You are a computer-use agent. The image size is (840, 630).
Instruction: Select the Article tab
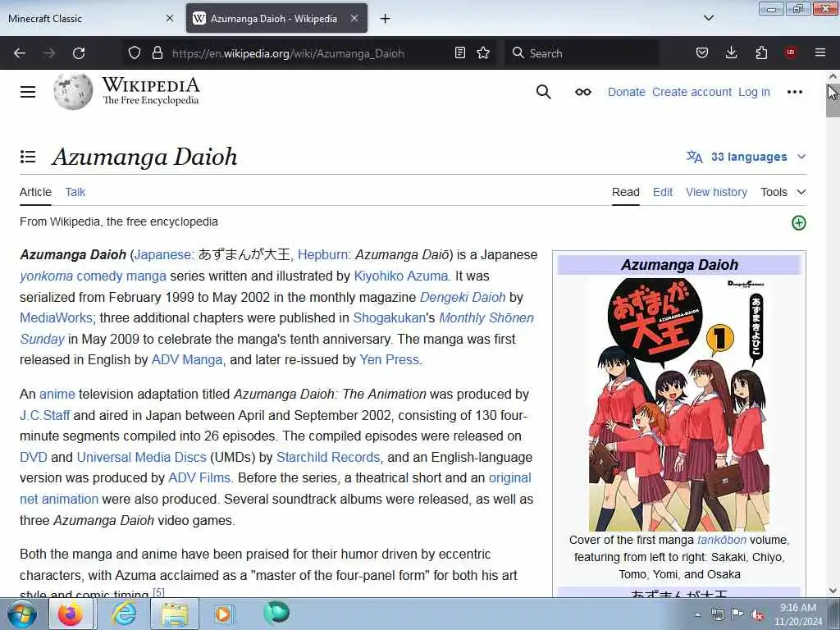35,192
